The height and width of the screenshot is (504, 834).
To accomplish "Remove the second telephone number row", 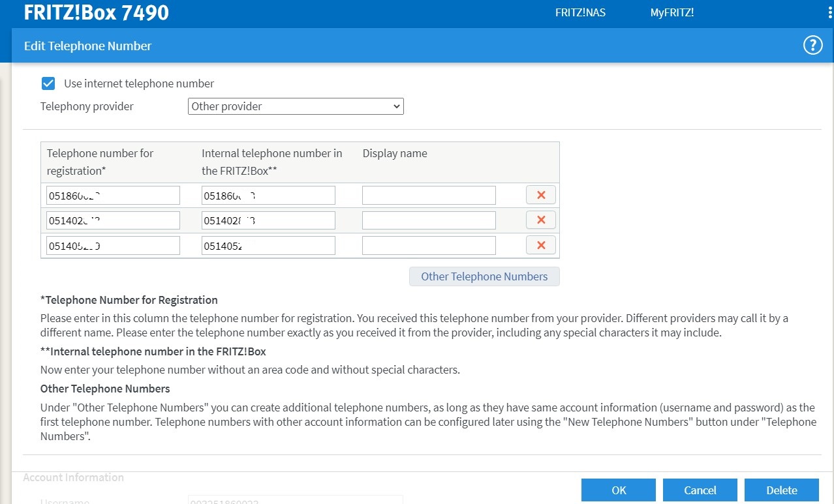I will click(540, 220).
